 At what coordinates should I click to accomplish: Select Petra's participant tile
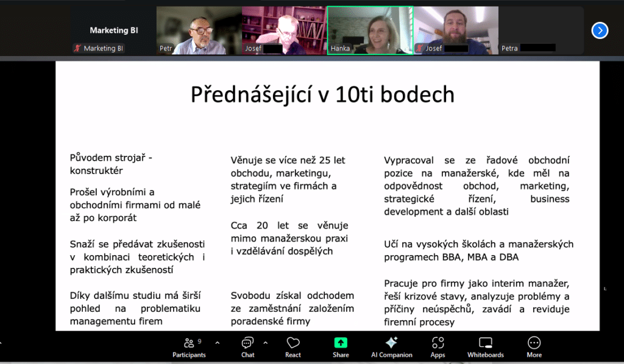(541, 30)
